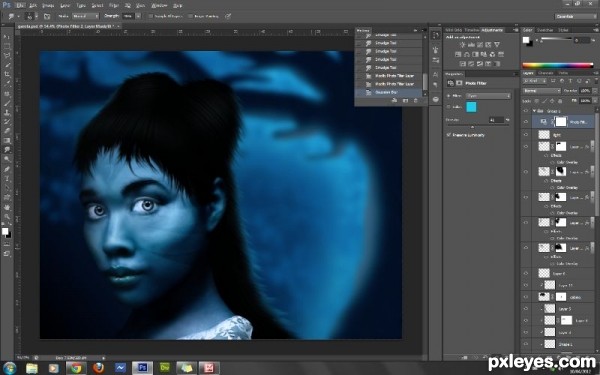The height and width of the screenshot is (375, 600).
Task: Enable Finger Painting checkbox
Action: [191, 16]
